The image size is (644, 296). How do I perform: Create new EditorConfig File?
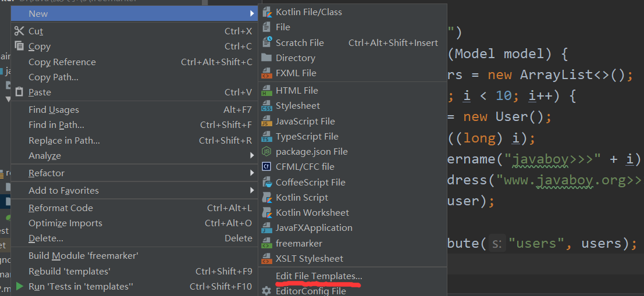tap(353, 291)
